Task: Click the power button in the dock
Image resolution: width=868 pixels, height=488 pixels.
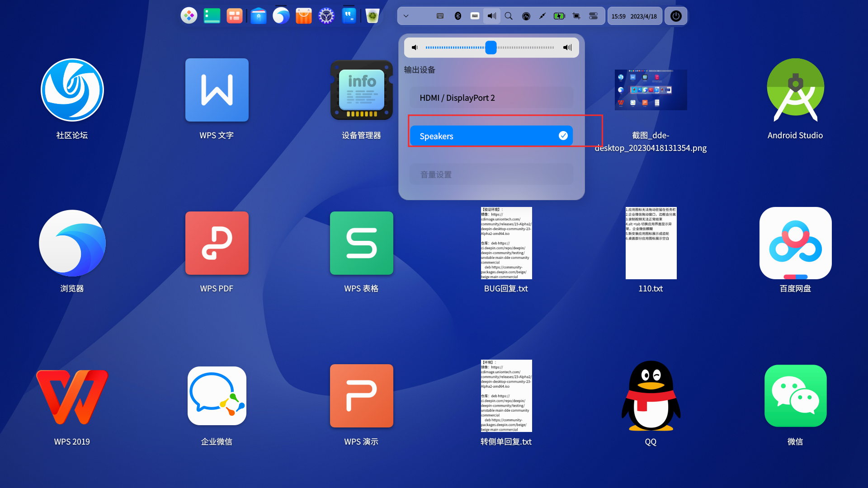Action: pyautogui.click(x=676, y=16)
